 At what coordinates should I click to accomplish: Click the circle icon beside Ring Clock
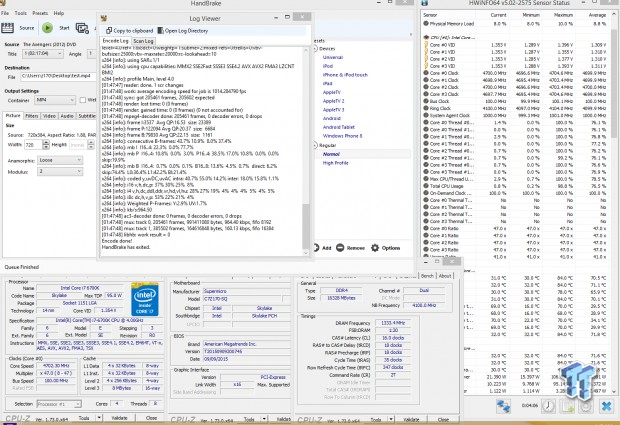coord(426,108)
